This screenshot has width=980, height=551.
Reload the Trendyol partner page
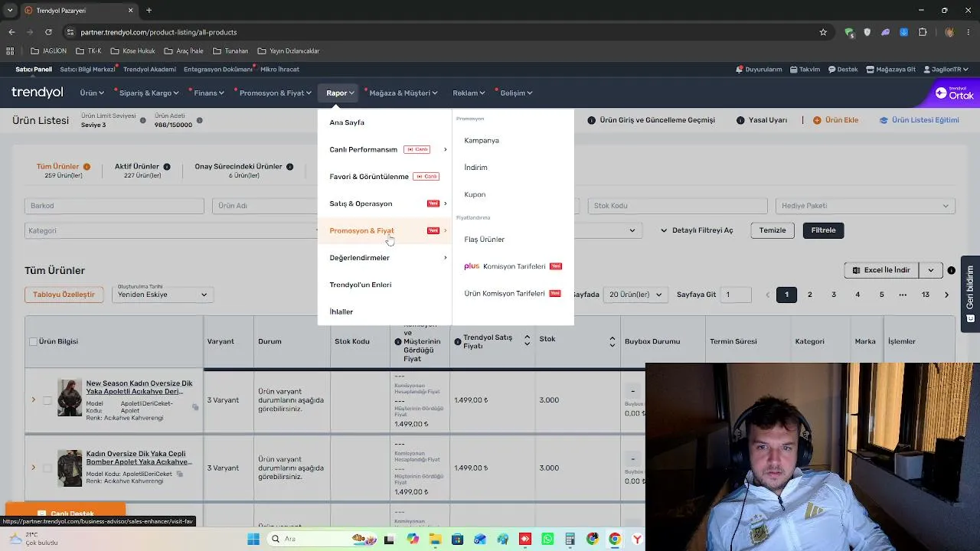click(48, 32)
